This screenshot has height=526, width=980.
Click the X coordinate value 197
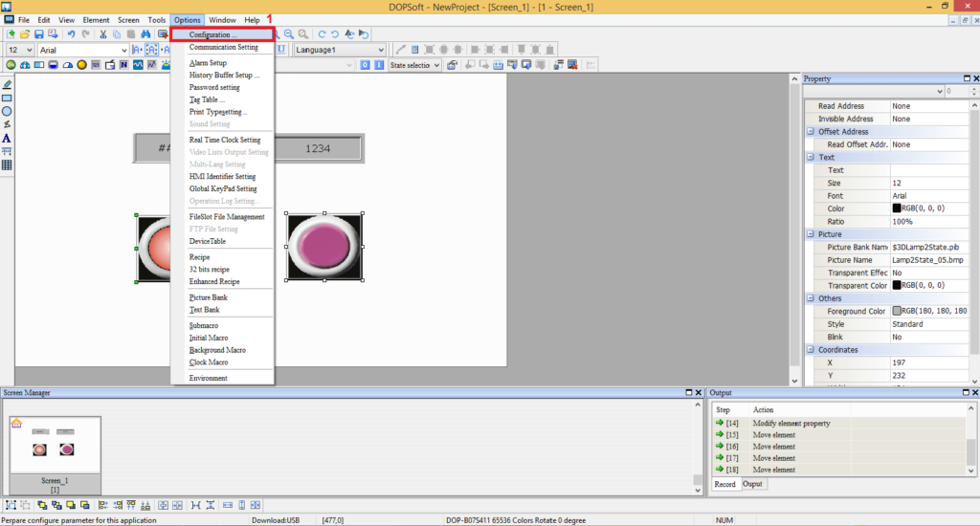pyautogui.click(x=929, y=363)
